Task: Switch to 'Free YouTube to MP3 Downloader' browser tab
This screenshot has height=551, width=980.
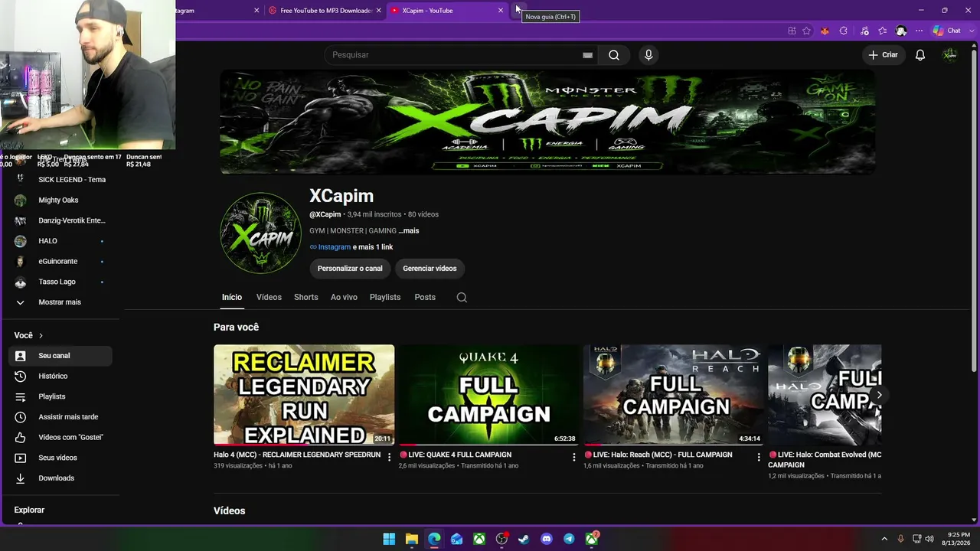Action: [x=324, y=11]
